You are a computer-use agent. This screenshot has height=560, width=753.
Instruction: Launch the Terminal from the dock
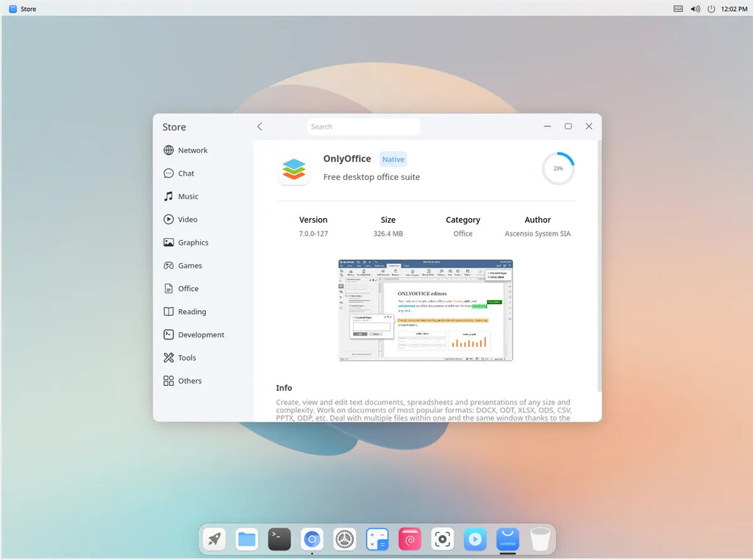click(279, 539)
